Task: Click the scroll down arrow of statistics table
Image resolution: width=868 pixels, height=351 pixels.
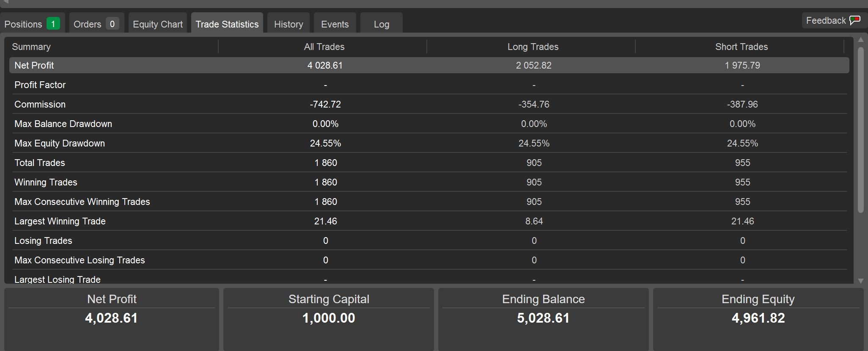Action: (x=860, y=280)
